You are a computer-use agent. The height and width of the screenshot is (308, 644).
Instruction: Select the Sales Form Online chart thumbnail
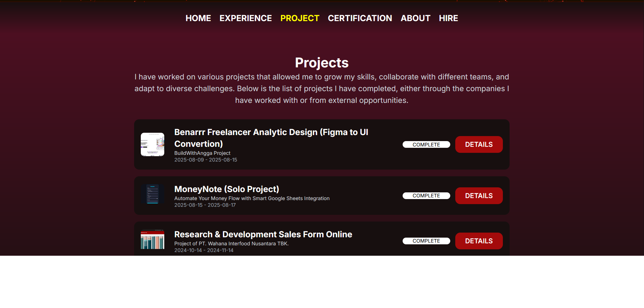(x=153, y=240)
